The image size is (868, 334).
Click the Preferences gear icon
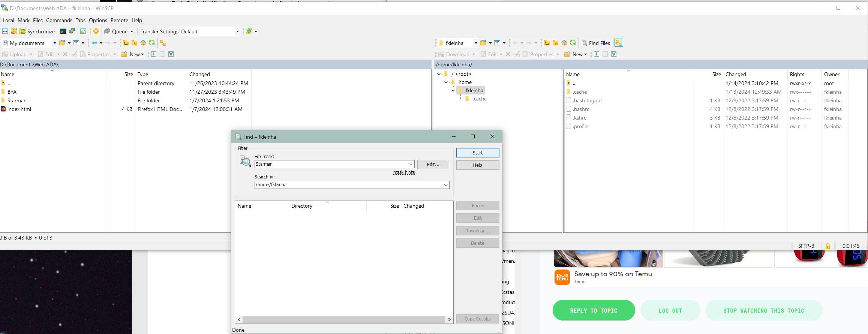96,31
